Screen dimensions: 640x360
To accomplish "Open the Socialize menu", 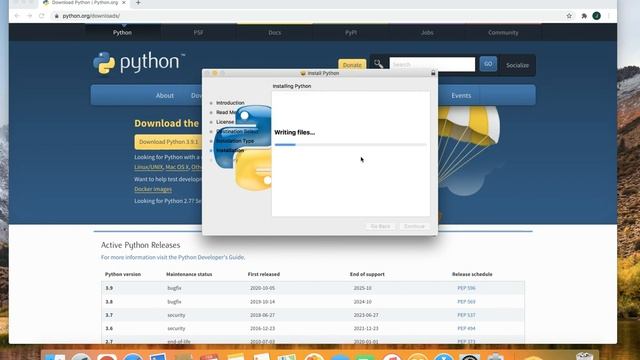I will coord(517,65).
